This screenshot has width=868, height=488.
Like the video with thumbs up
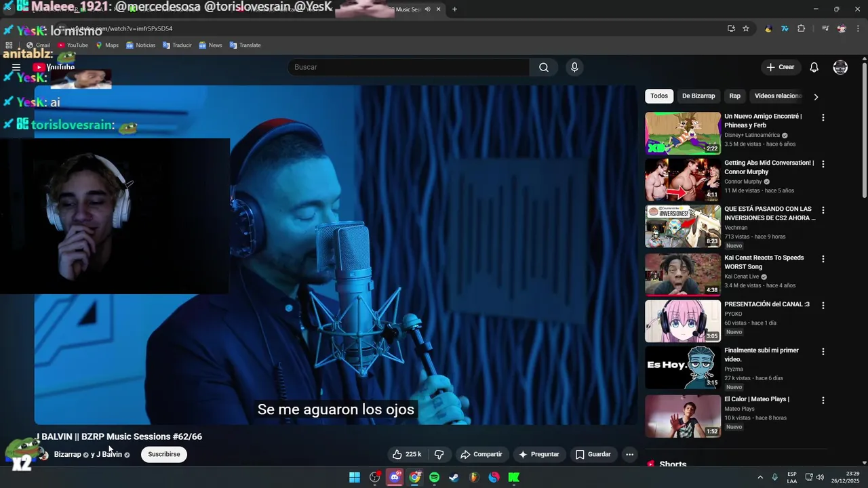click(x=407, y=454)
